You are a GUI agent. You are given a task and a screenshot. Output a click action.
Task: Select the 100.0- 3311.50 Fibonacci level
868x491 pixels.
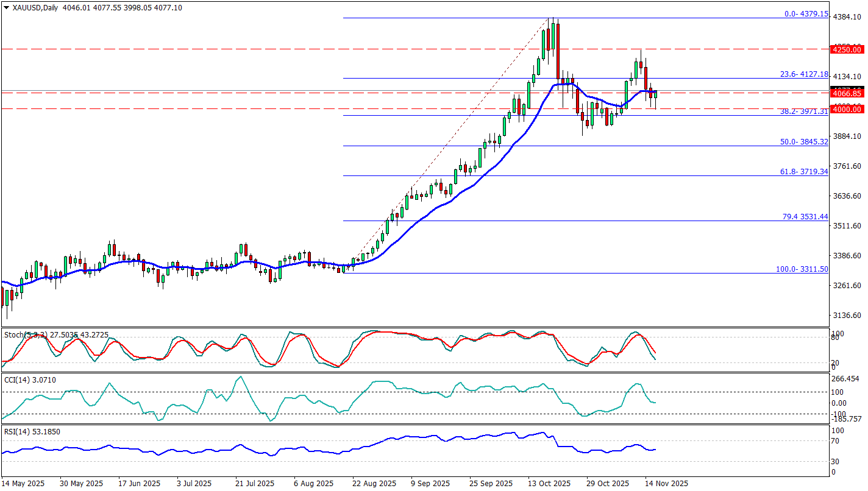(x=802, y=269)
